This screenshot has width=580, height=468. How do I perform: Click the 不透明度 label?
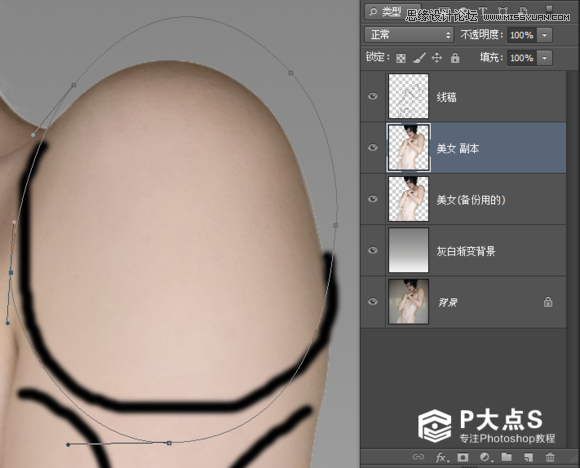coord(482,35)
